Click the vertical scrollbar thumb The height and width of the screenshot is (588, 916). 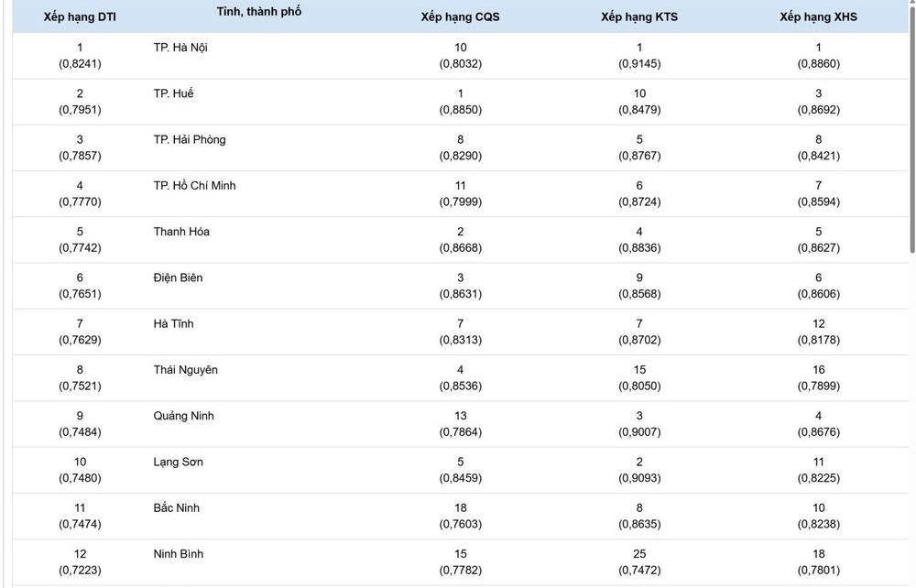[x=911, y=128]
